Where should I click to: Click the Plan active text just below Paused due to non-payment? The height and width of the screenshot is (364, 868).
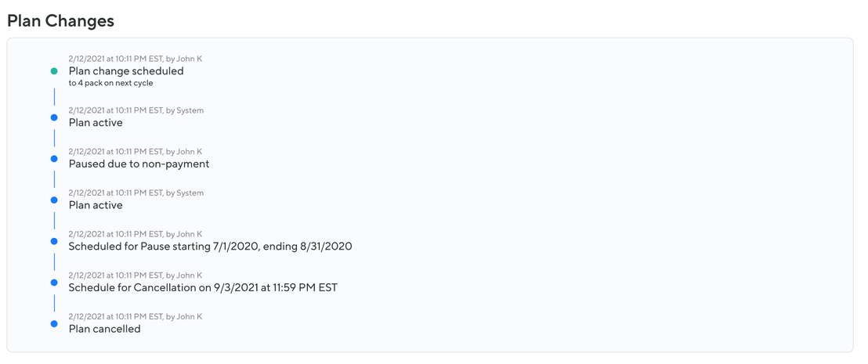coord(96,205)
